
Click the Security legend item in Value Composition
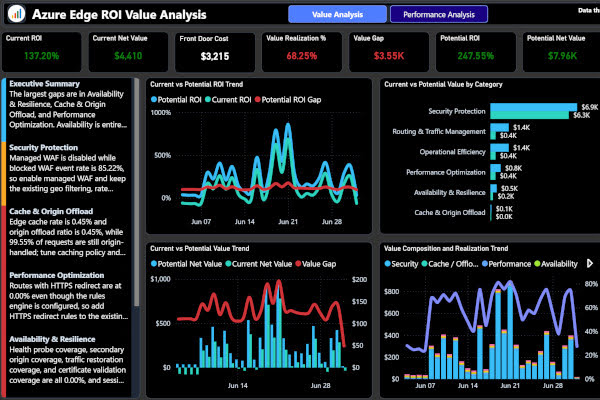click(401, 264)
